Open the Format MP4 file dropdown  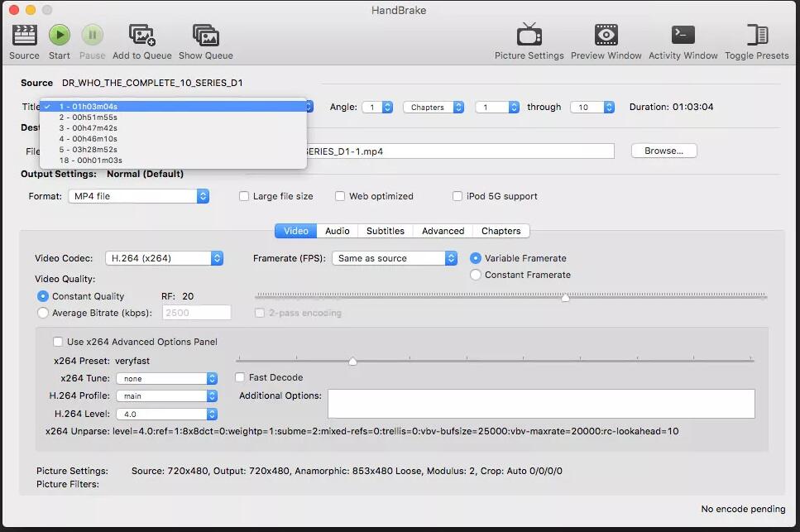point(139,196)
